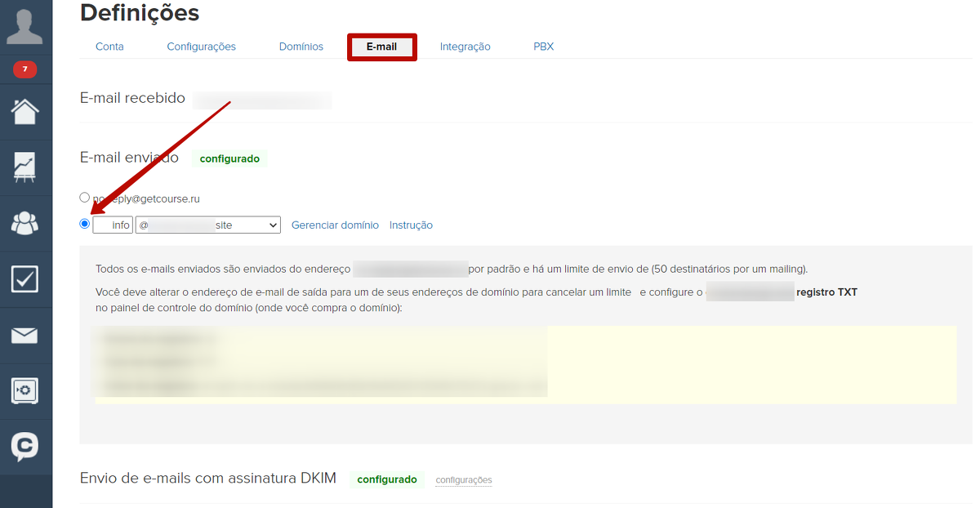Click the 'info' sender name input field
Viewport: 980px width, 508px height.
click(113, 225)
